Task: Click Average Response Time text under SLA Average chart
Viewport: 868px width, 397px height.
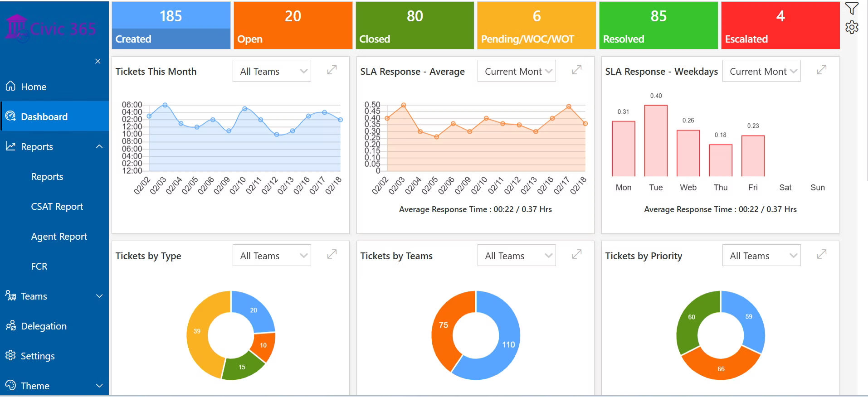Action: (x=475, y=209)
